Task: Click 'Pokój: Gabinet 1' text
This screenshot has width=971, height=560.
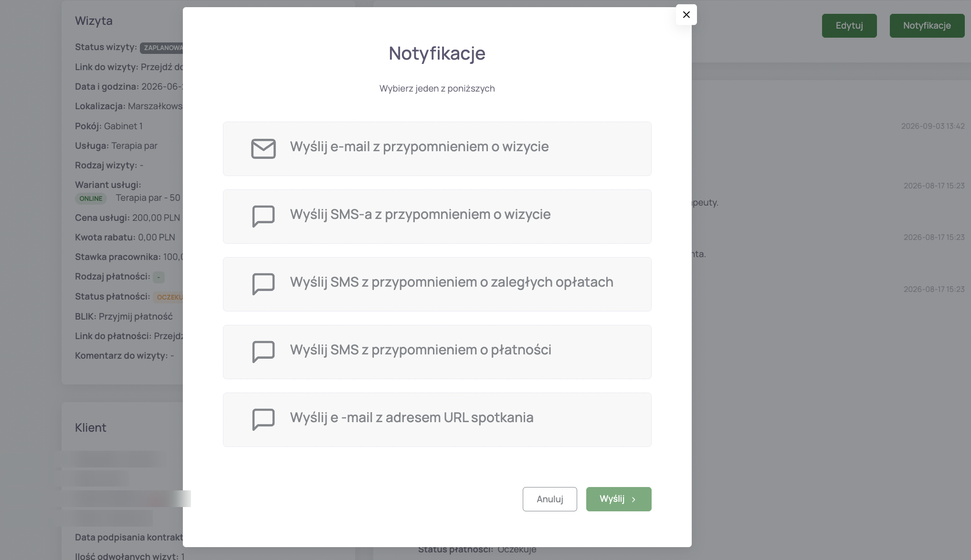Action: click(109, 126)
